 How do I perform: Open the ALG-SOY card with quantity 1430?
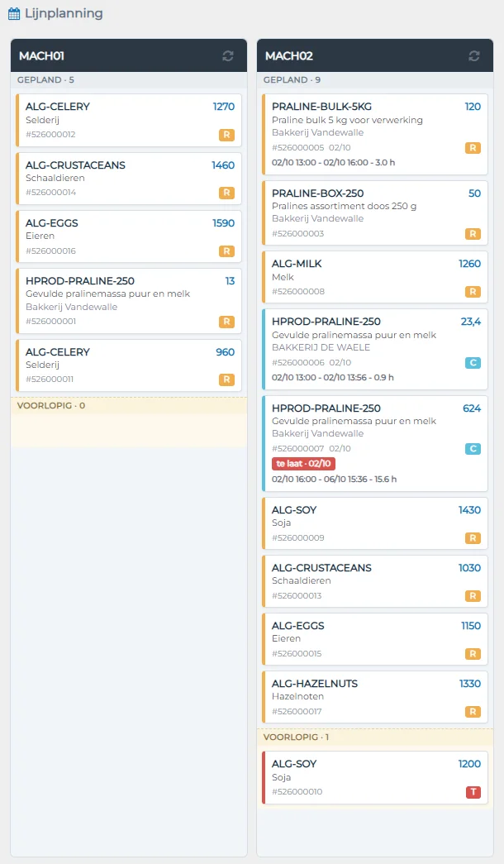click(x=375, y=523)
